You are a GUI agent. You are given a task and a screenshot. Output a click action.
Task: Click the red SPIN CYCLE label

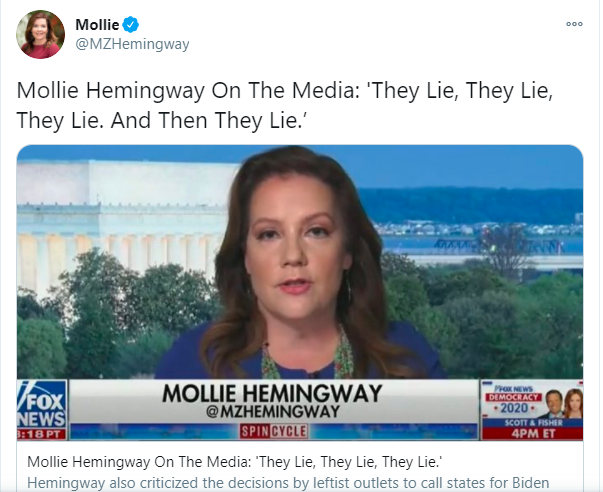pos(274,431)
